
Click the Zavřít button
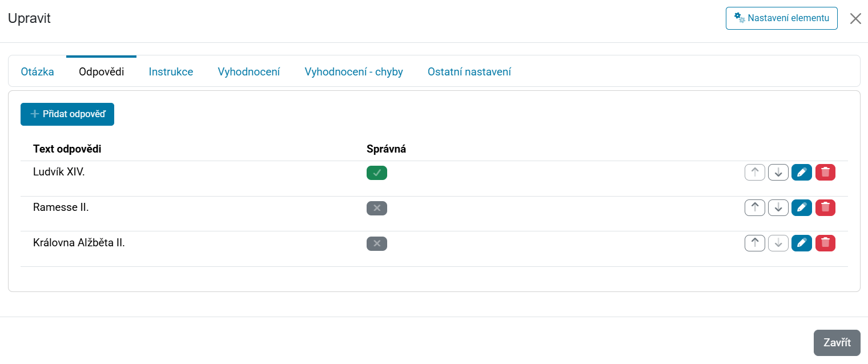[x=837, y=343]
